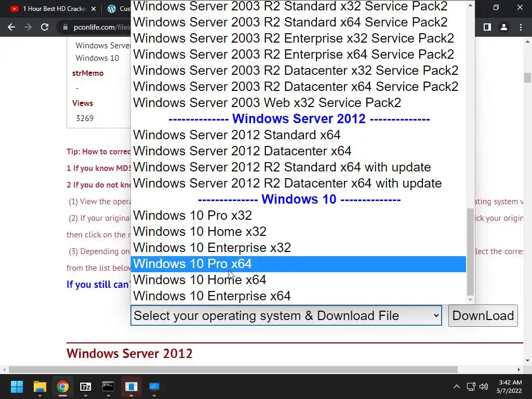Select Windows Server 2012 Standard x64
The width and height of the screenshot is (532, 399).
pos(298,135)
